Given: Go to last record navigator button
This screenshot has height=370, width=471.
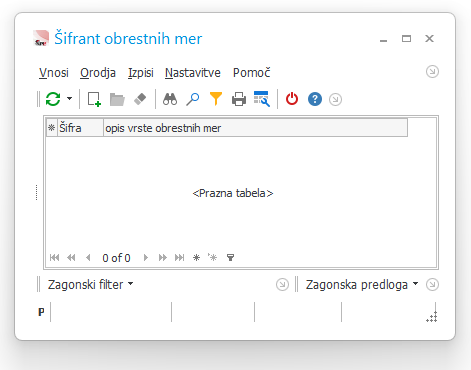Looking at the screenshot, I should click(179, 257).
